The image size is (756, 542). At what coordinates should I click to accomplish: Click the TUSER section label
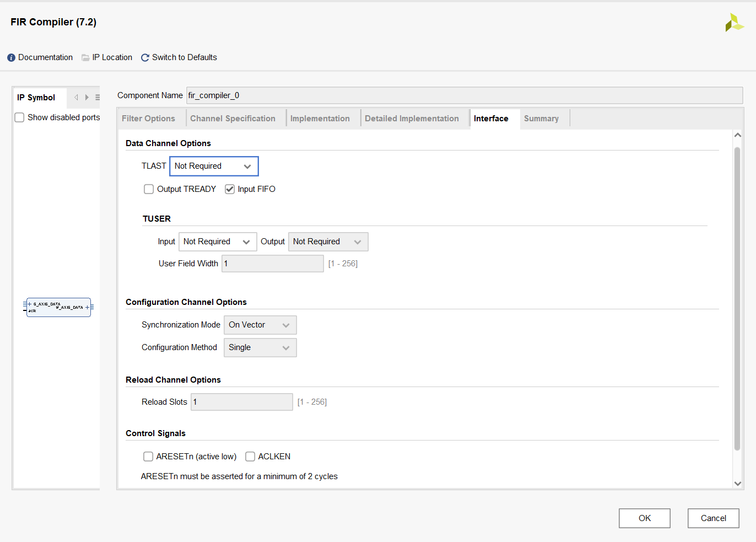point(156,219)
